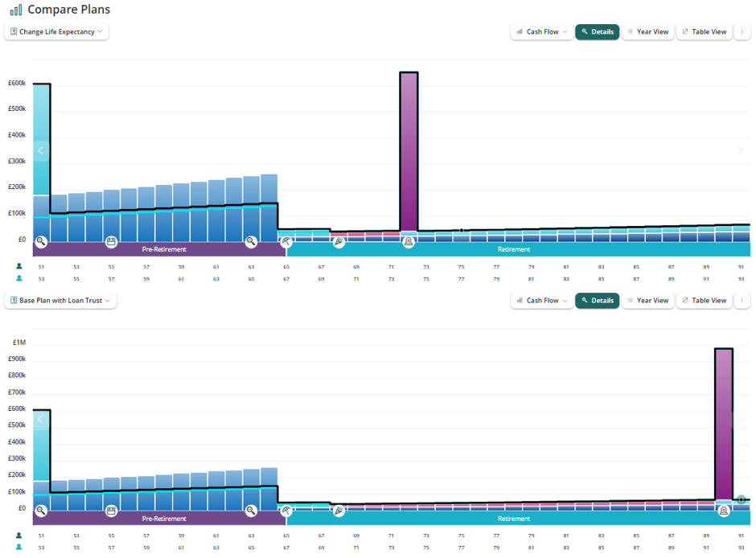The height and width of the screenshot is (558, 756).
Task: Click the Compare Plans bar chart icon
Action: click(x=16, y=10)
